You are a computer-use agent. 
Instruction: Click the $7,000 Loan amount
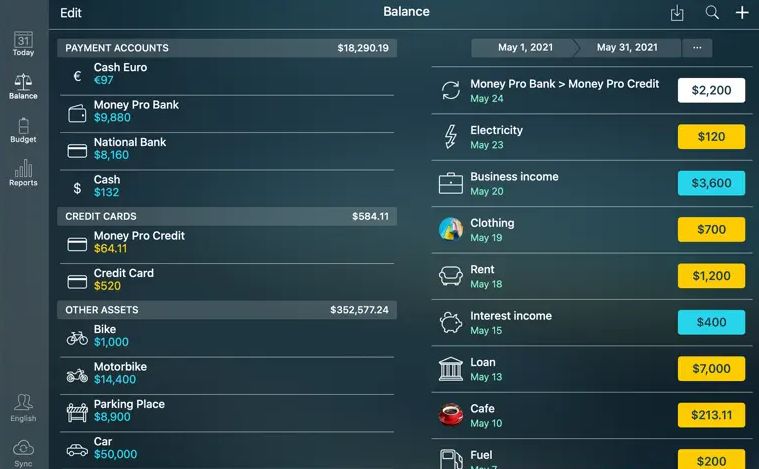(711, 368)
